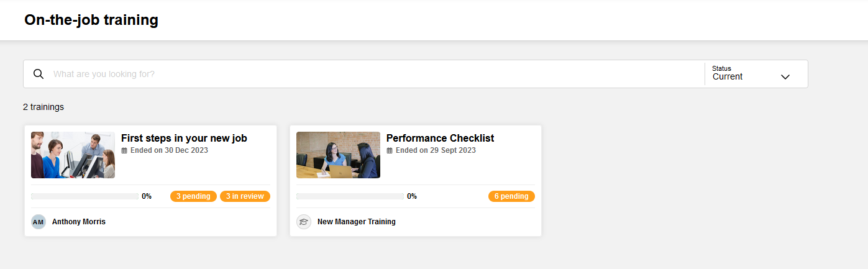
Task: Click the office team thumbnail image
Action: pos(73,155)
